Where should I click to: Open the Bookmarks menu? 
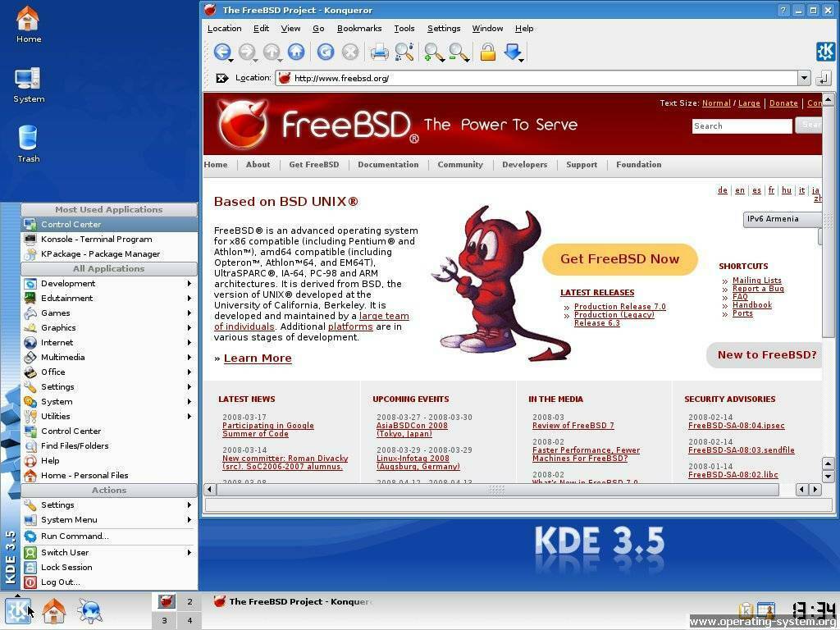point(359,29)
